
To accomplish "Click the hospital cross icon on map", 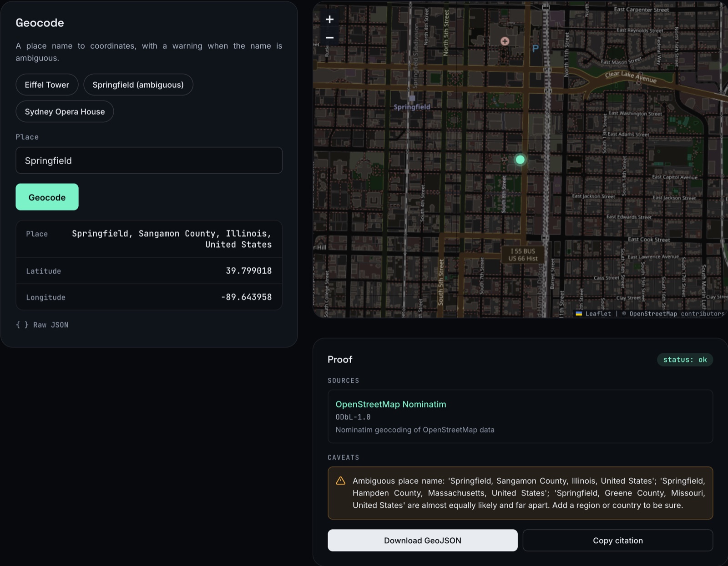I will [505, 41].
